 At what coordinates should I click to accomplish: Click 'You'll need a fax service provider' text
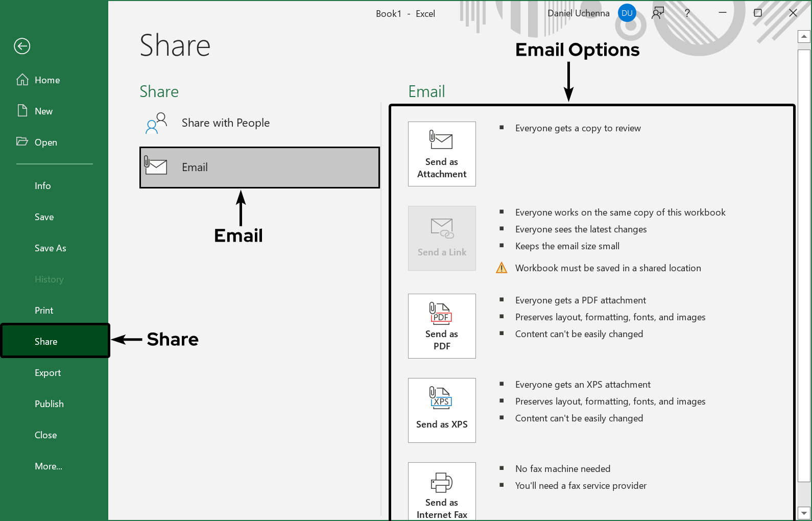(581, 486)
